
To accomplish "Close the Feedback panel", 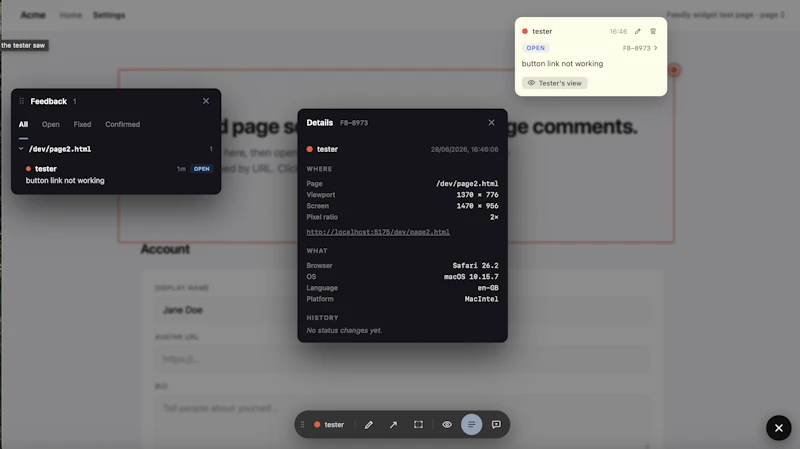I will (x=206, y=101).
